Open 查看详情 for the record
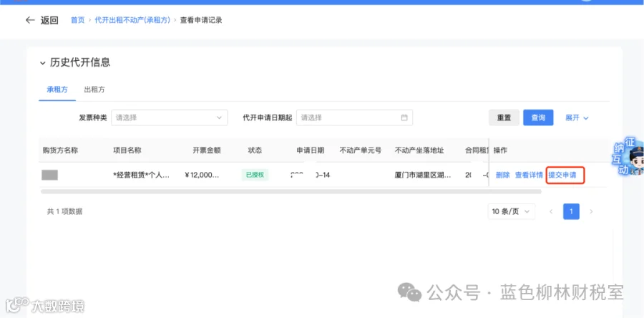 coord(529,175)
